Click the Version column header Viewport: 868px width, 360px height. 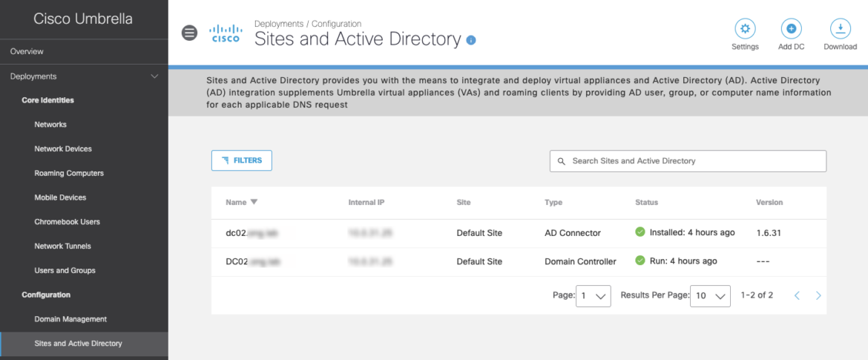(769, 203)
